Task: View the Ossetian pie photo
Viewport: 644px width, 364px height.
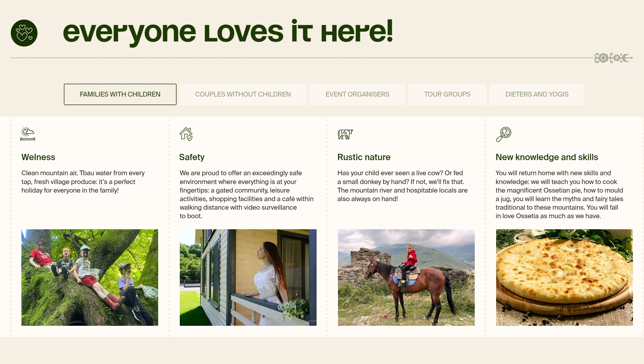Action: 565,278
